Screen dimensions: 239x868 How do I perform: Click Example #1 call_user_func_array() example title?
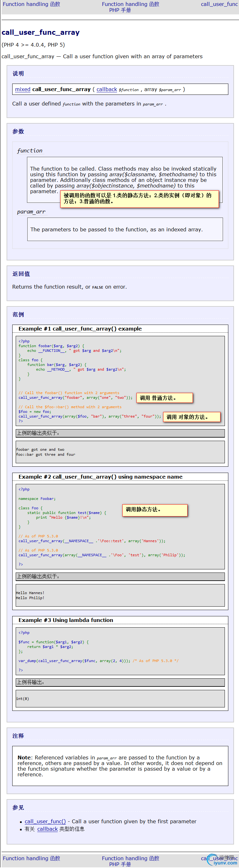pyautogui.click(x=80, y=329)
